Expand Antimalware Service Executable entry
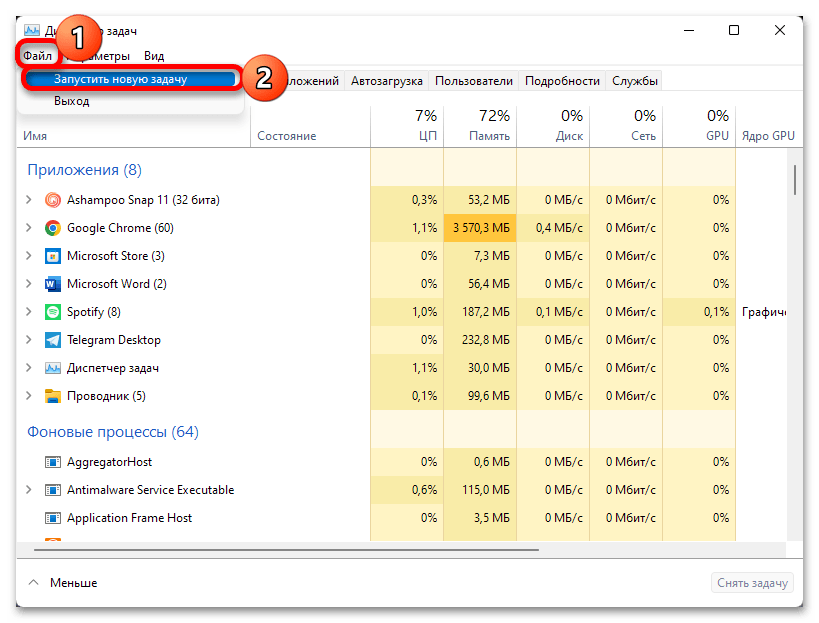This screenshot has height=623, width=819. pos(29,490)
